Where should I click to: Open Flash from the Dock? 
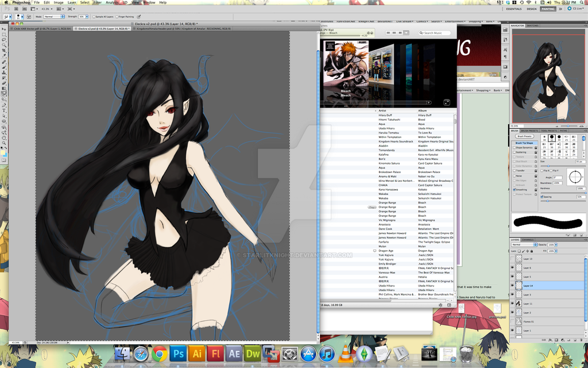[x=216, y=354]
